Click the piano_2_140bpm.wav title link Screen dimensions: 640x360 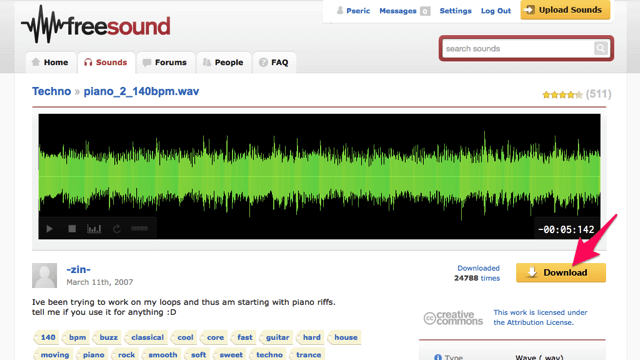[141, 91]
